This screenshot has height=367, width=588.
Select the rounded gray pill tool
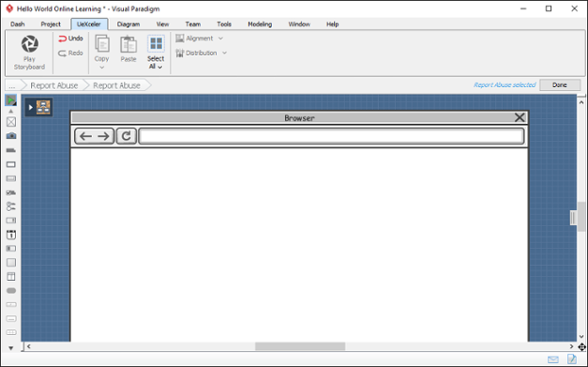tap(11, 290)
